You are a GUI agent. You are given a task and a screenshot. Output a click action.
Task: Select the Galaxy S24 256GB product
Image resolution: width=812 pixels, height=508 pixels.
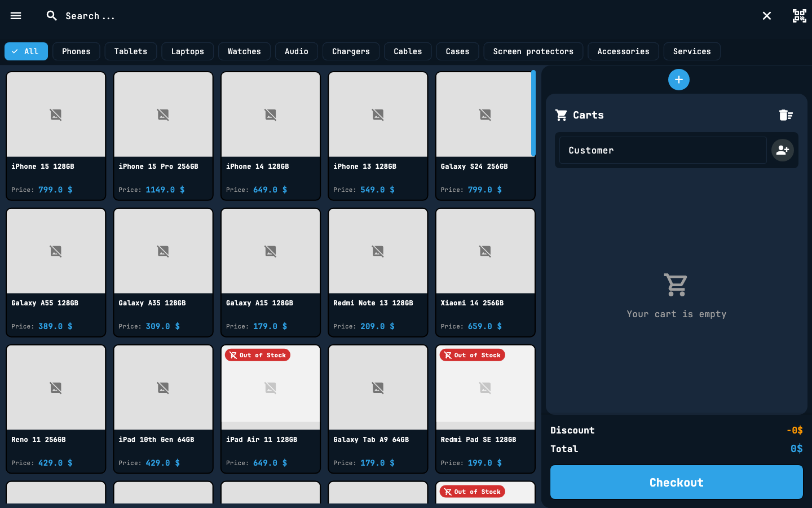click(486, 136)
